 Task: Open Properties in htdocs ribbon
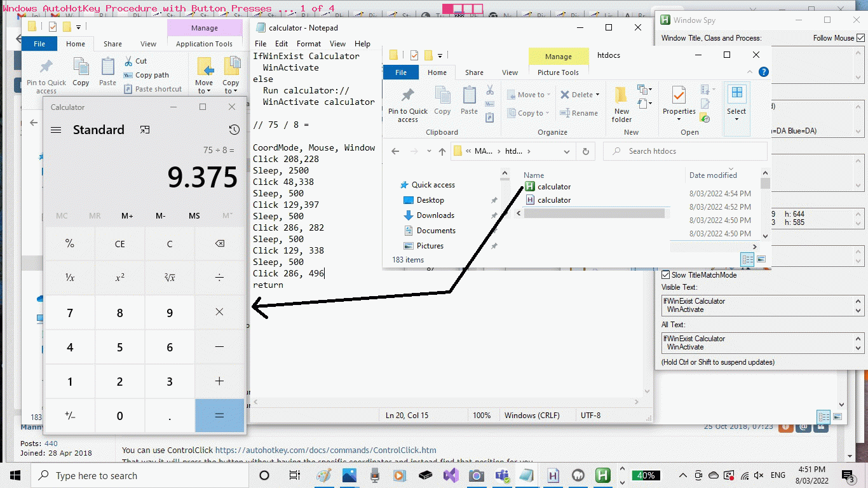point(679,105)
